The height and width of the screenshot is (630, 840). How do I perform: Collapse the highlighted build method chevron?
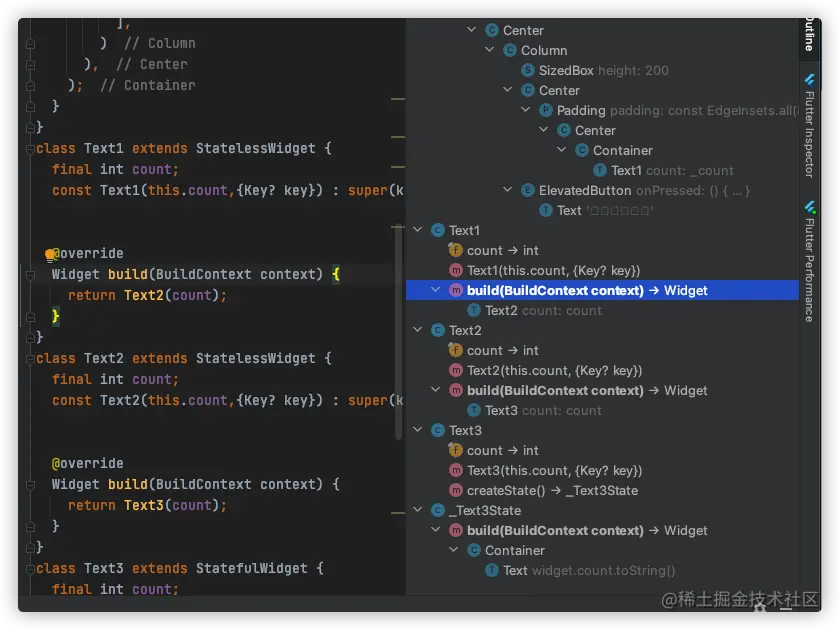[436, 290]
